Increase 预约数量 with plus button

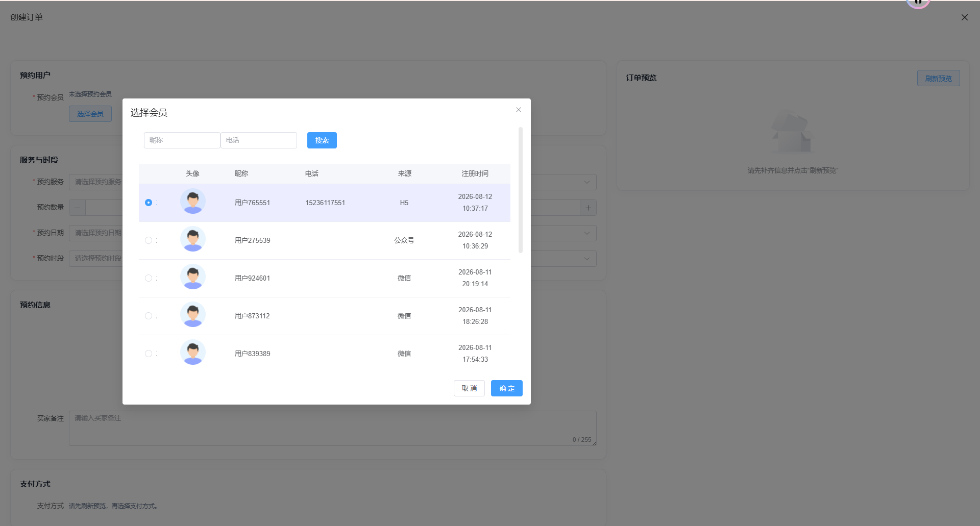pos(589,208)
